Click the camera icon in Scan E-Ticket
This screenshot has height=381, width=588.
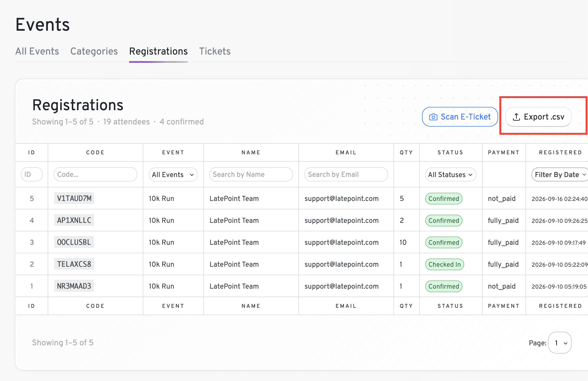(x=433, y=117)
